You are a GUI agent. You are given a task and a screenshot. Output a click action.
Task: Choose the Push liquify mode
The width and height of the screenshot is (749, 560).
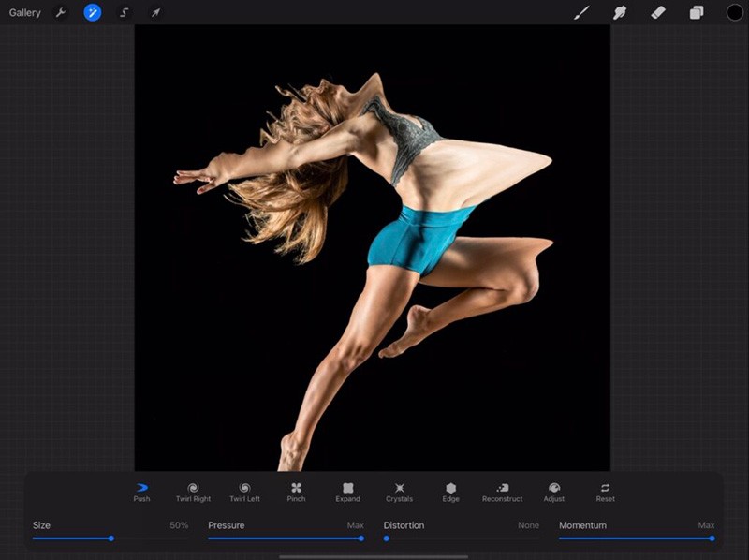tap(141, 492)
